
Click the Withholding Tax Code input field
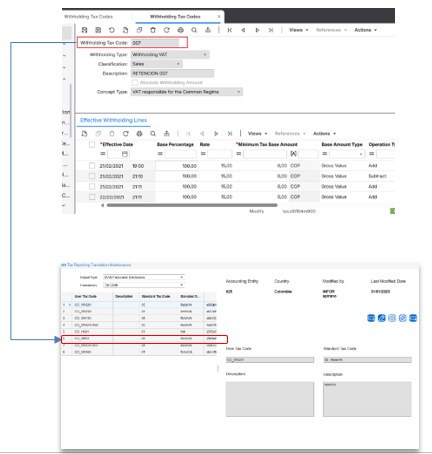click(x=155, y=43)
